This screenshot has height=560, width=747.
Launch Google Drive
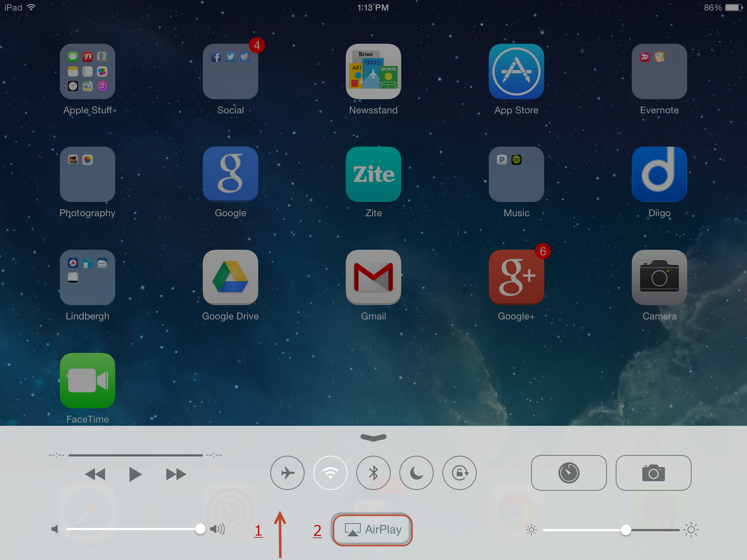pyautogui.click(x=230, y=278)
